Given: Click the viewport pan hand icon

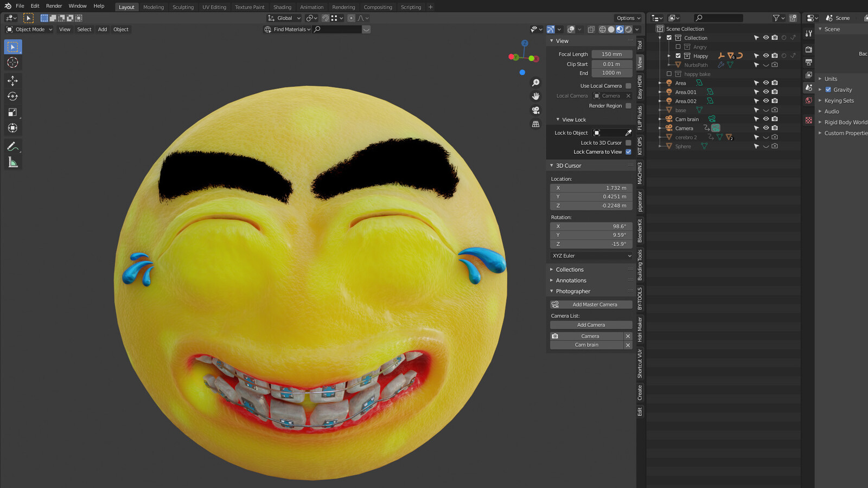Looking at the screenshot, I should 535,96.
